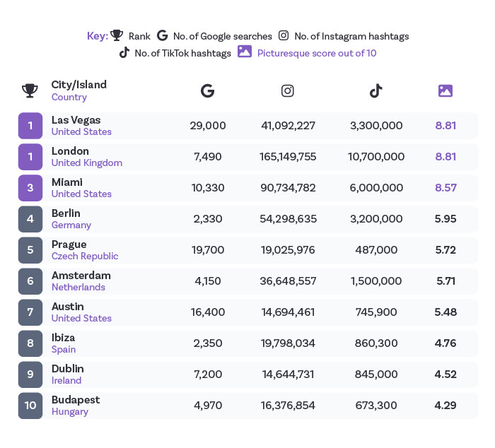The image size is (495, 448).
Task: Click the grey rank 10 badge for Budapest
Action: coord(30,406)
